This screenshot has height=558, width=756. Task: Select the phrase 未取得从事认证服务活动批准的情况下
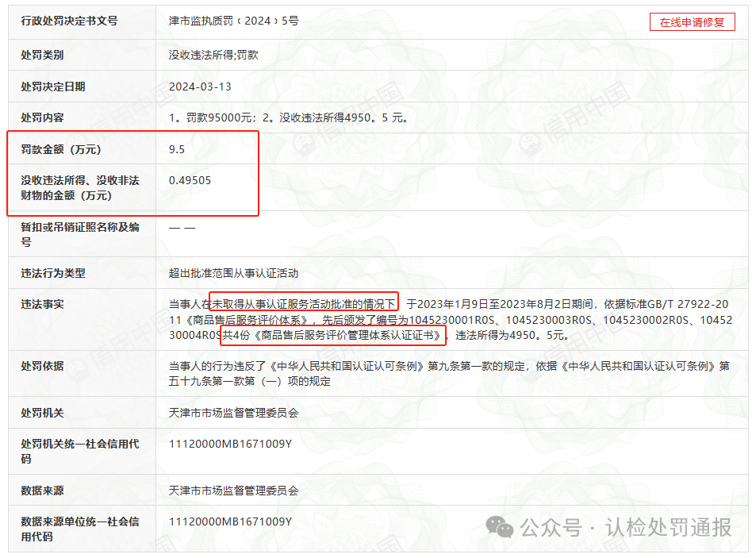pyautogui.click(x=303, y=304)
